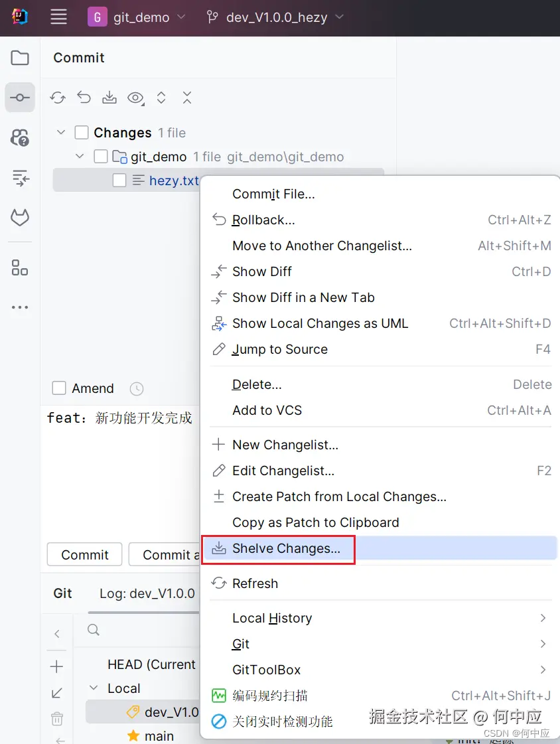Choose New Changelist... menu entry
This screenshot has height=744, width=560.
tap(381, 445)
